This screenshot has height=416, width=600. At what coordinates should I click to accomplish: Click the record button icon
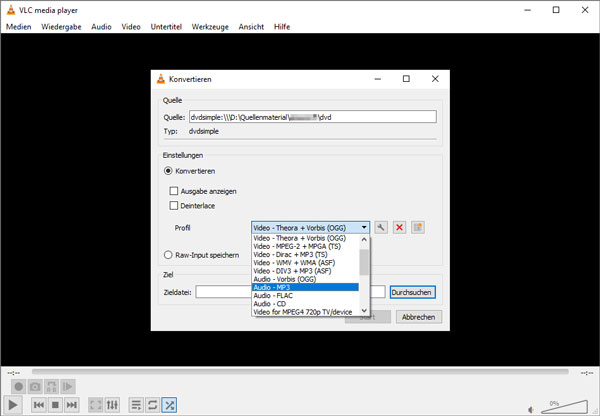18,387
